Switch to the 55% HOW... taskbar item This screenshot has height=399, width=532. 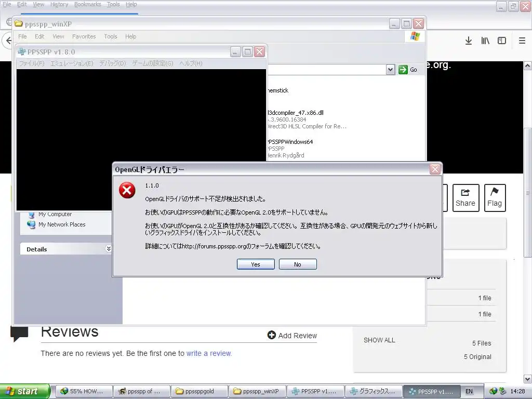(x=84, y=391)
